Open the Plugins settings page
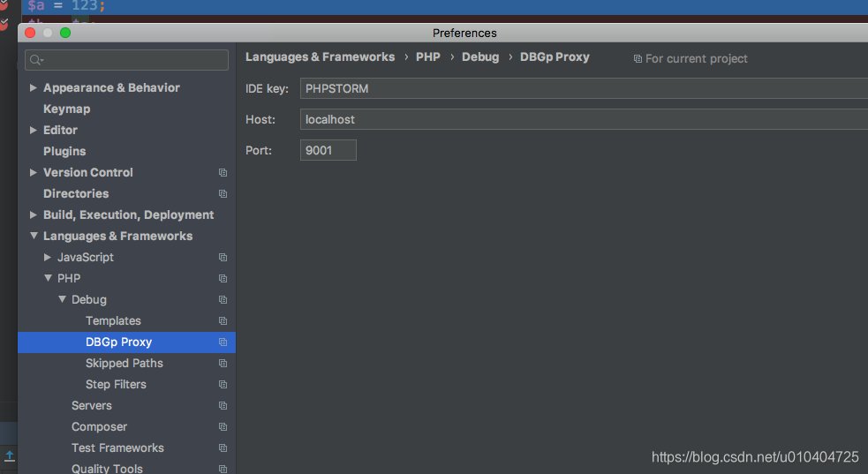Viewport: 868px width, 474px height. coord(64,151)
